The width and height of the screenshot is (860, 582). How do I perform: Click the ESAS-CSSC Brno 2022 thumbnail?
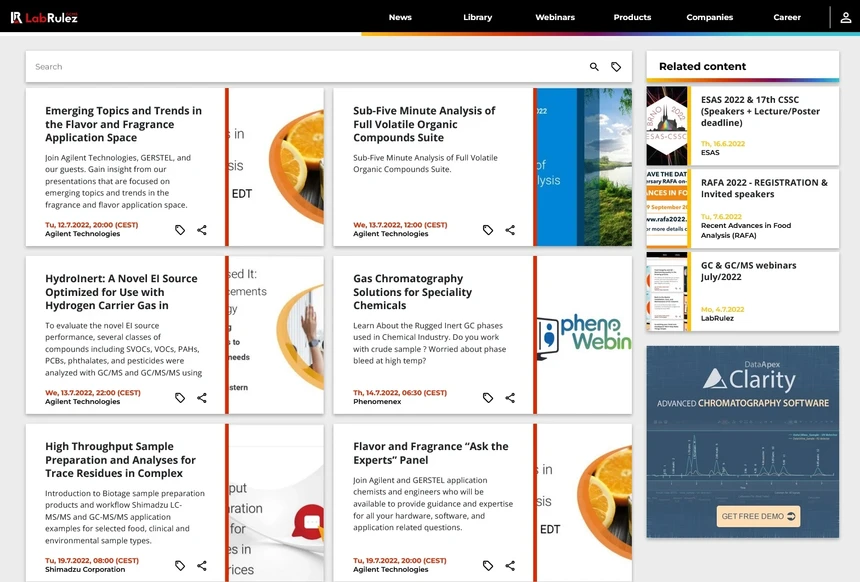point(666,126)
